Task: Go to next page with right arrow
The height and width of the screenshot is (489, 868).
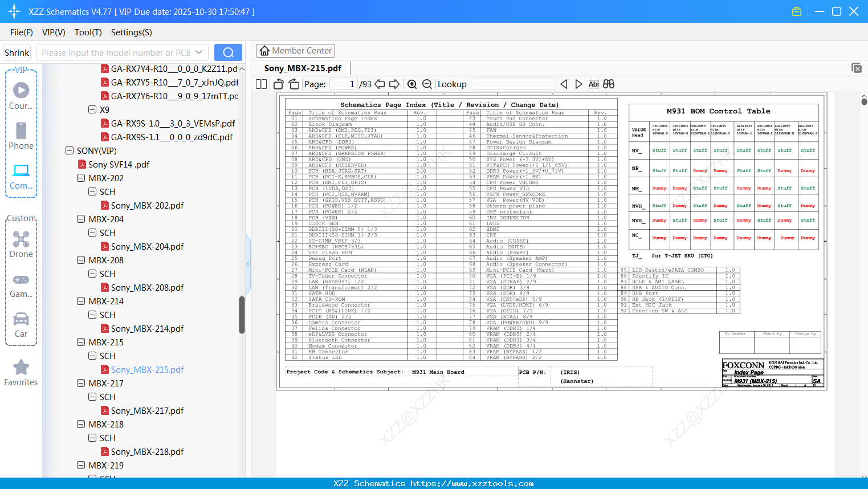Action: click(394, 84)
